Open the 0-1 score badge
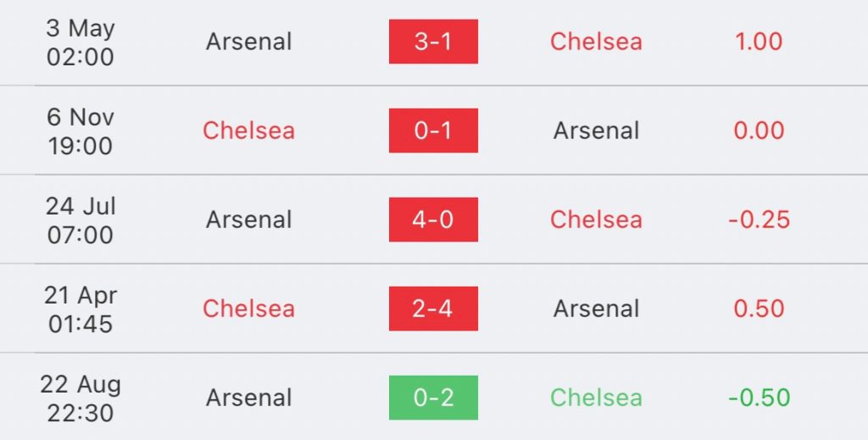This screenshot has height=440, width=868. point(433,131)
